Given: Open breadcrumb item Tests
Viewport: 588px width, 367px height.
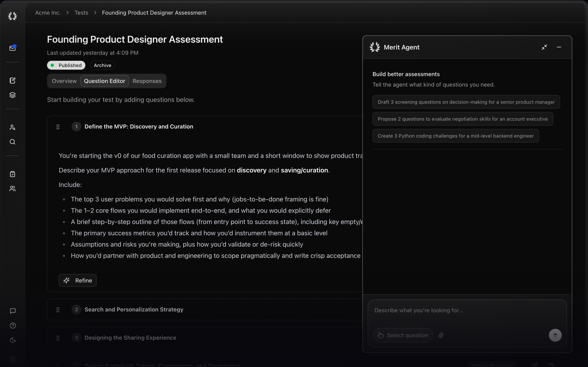Looking at the screenshot, I should [81, 12].
